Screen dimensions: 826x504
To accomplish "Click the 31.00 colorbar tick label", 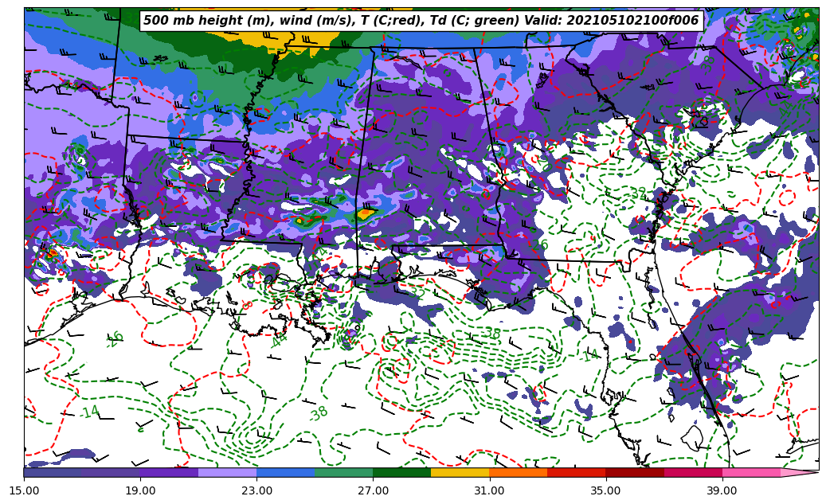I will coord(489,490).
